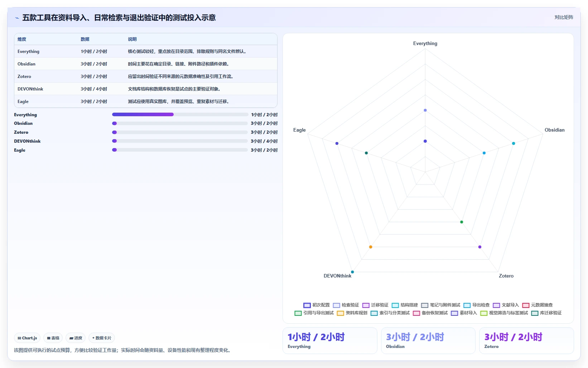Click the footnote text below the chips
This screenshot has width=588, height=368.
(x=123, y=350)
